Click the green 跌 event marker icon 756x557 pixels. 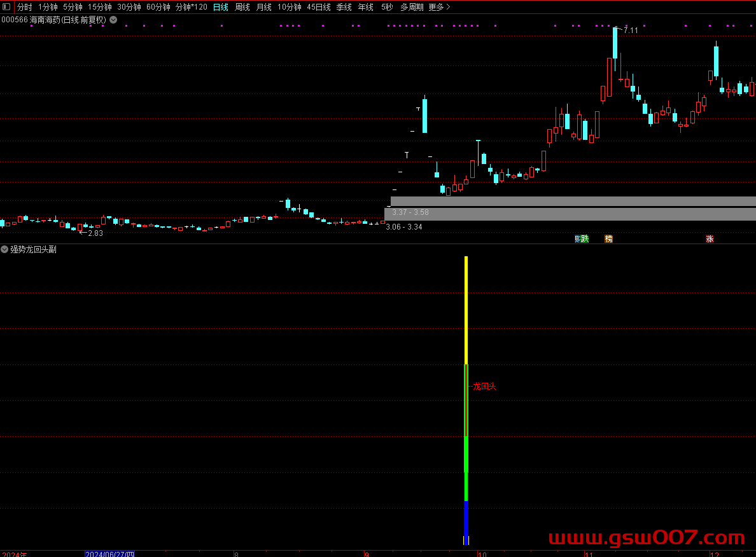(585, 239)
